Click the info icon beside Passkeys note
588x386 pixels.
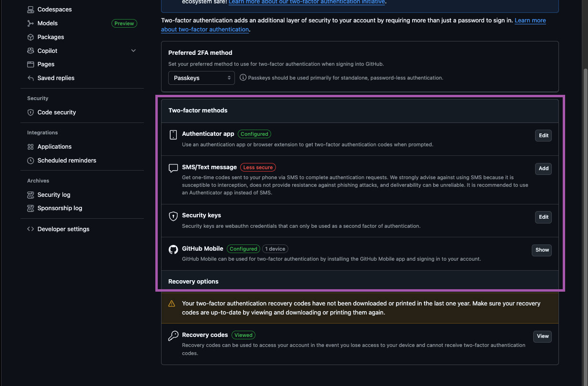tap(243, 77)
